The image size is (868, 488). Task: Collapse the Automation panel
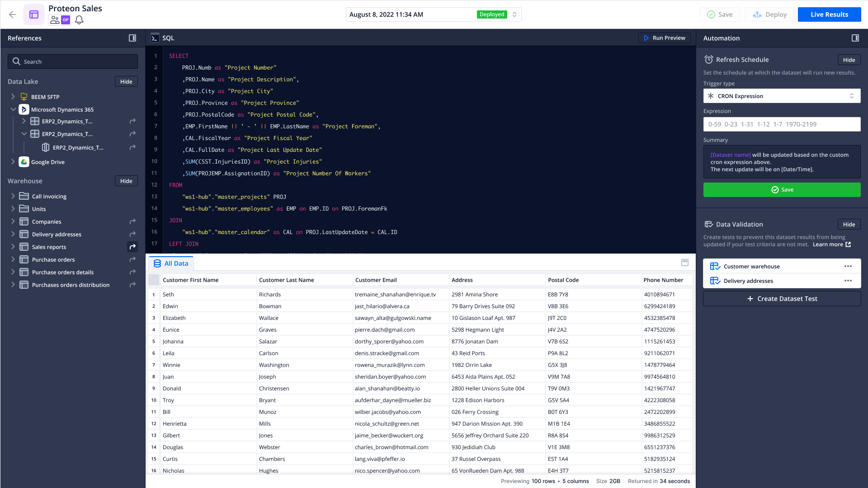855,38
